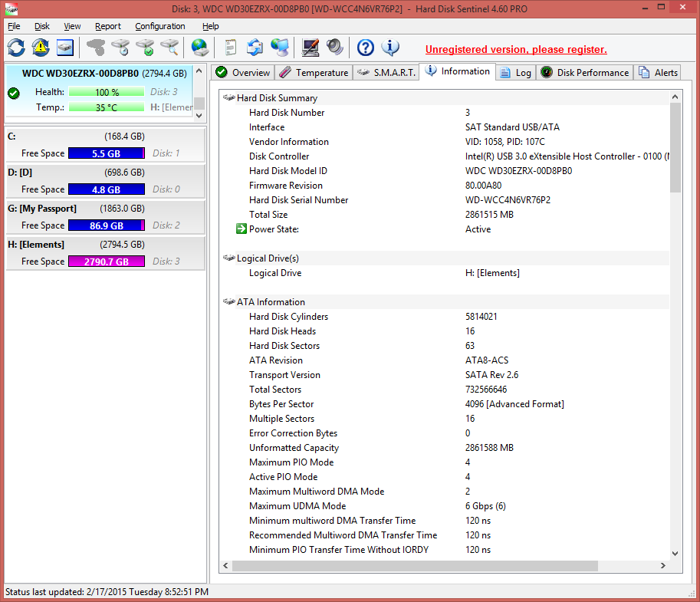Click the Total Size value 2861515 MB
Viewport: 700px width, 602px height.
click(489, 215)
